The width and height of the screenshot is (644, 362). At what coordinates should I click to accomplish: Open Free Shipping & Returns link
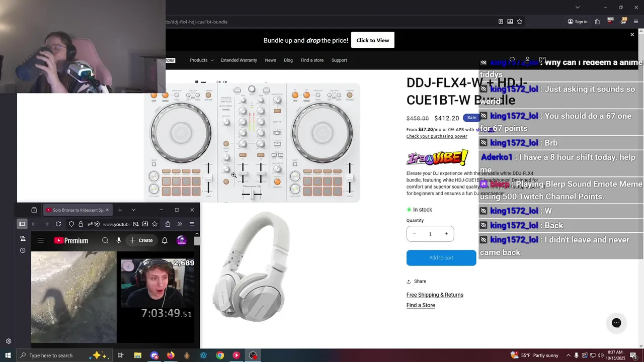[435, 295]
